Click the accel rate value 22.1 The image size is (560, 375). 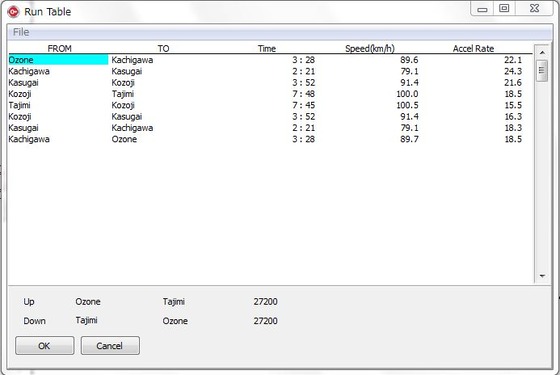click(513, 60)
